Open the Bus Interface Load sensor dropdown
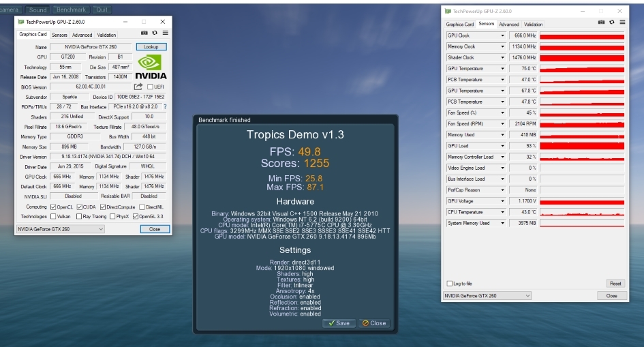The height and width of the screenshot is (347, 644). [x=502, y=179]
